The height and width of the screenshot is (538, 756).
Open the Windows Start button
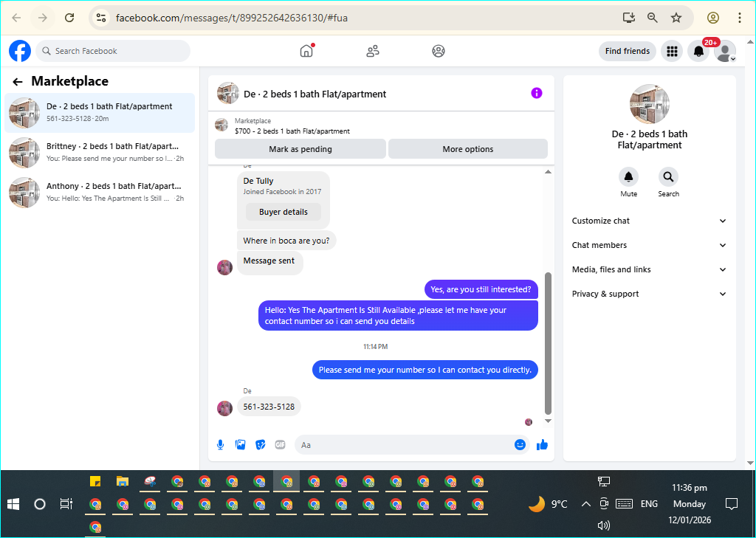[x=13, y=504]
